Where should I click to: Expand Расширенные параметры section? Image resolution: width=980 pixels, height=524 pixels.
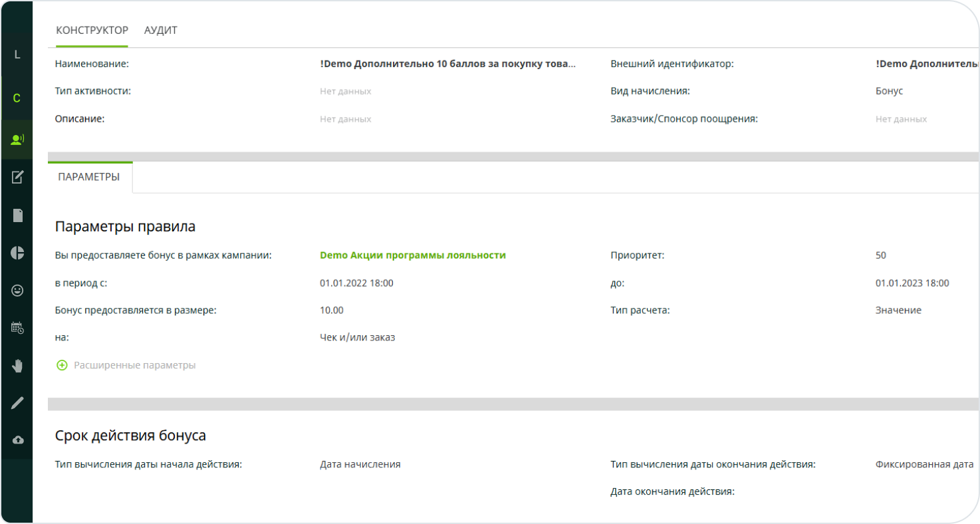point(134,365)
